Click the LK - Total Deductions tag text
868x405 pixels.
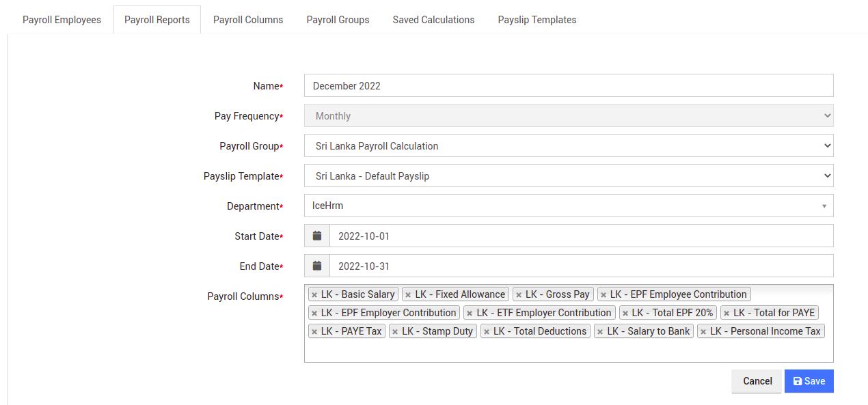pyautogui.click(x=540, y=331)
